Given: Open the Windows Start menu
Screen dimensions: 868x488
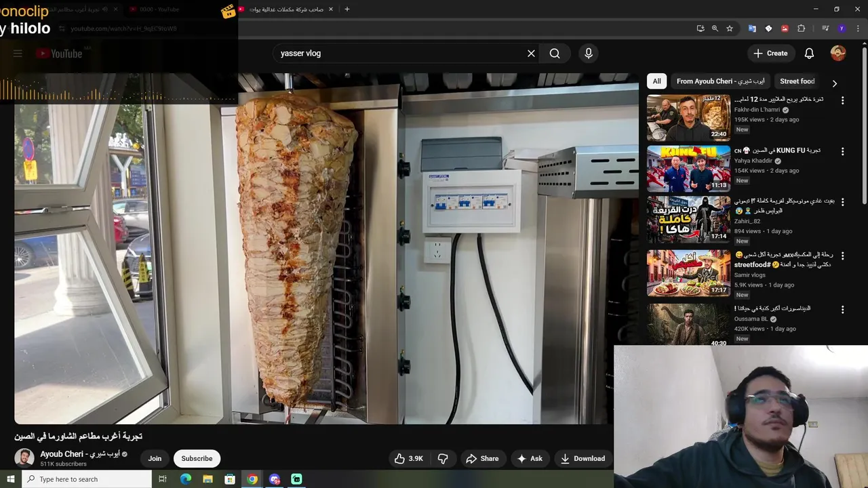Looking at the screenshot, I should (10, 479).
